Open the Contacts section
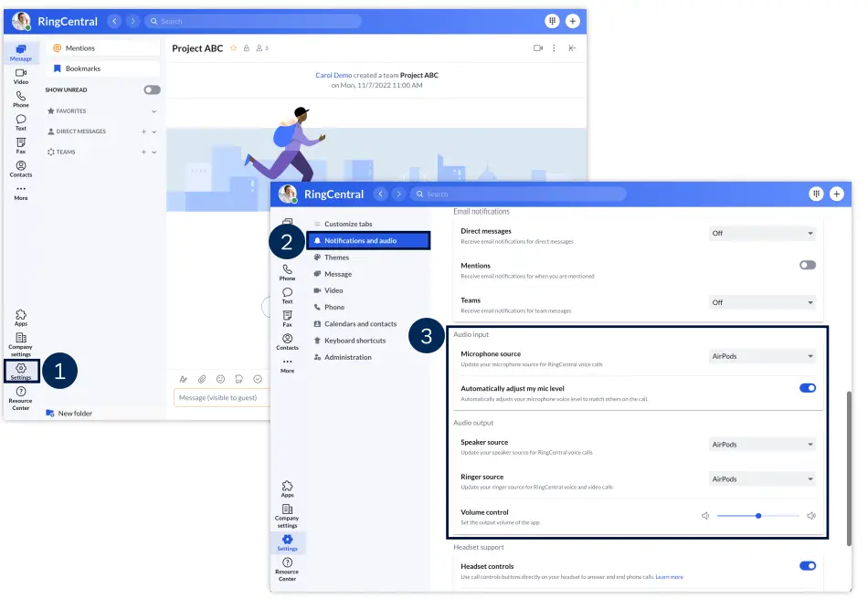 20,169
